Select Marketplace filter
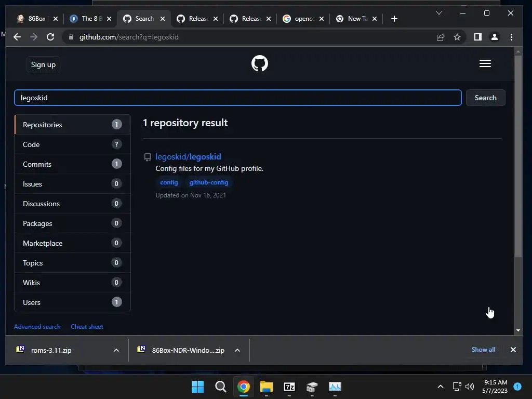This screenshot has width=532, height=399. point(72,243)
